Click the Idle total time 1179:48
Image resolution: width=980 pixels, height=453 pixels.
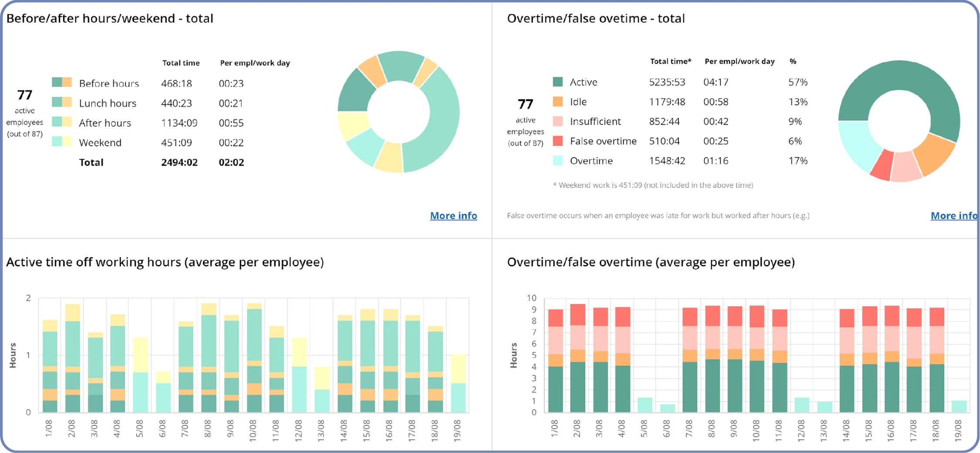point(667,101)
